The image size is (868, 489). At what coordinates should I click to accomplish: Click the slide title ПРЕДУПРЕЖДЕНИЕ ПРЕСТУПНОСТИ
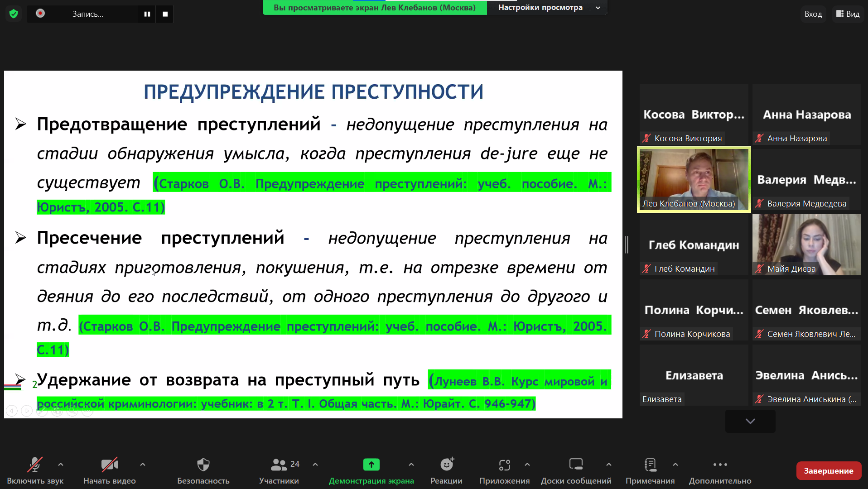coord(313,92)
